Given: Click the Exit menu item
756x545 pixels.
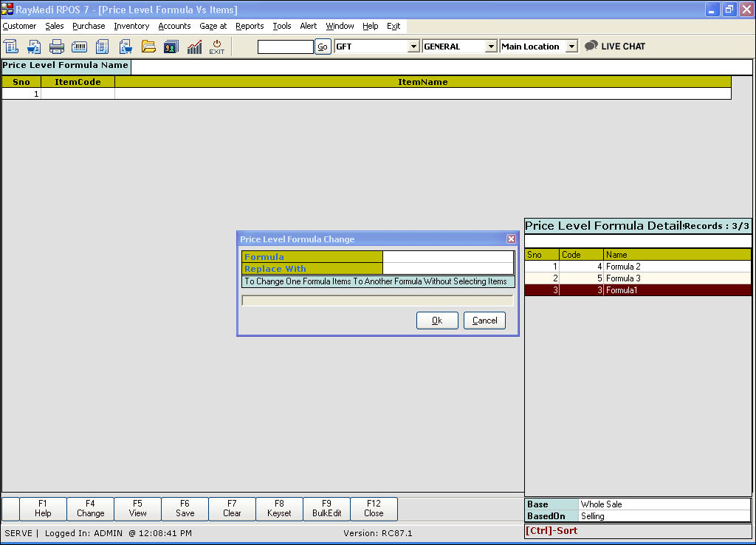Looking at the screenshot, I should pyautogui.click(x=394, y=26).
